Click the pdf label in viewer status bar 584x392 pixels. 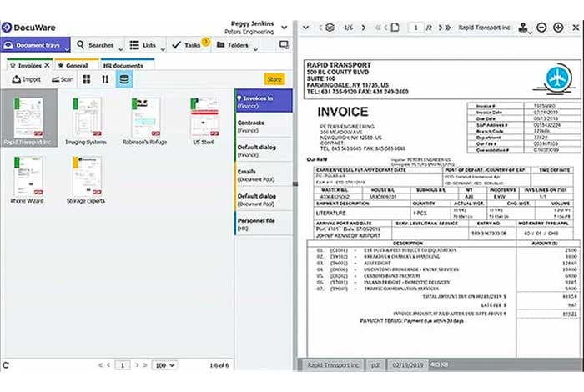point(375,365)
